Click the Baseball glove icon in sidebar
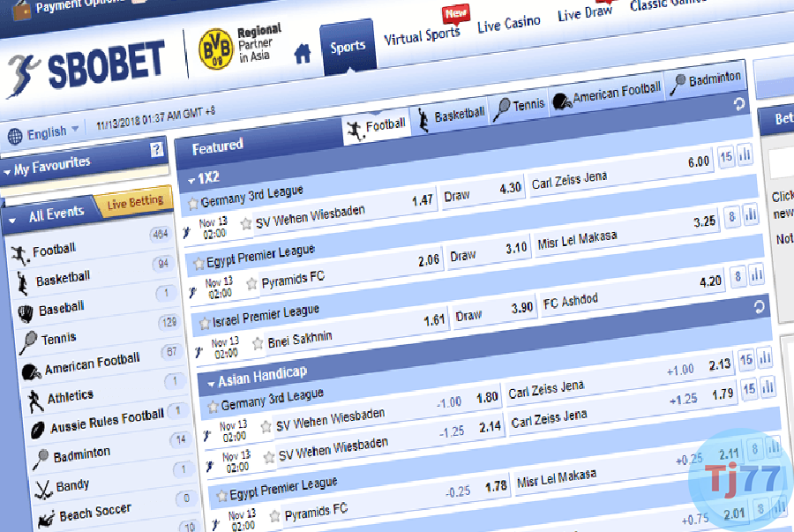The height and width of the screenshot is (532, 794). click(24, 311)
